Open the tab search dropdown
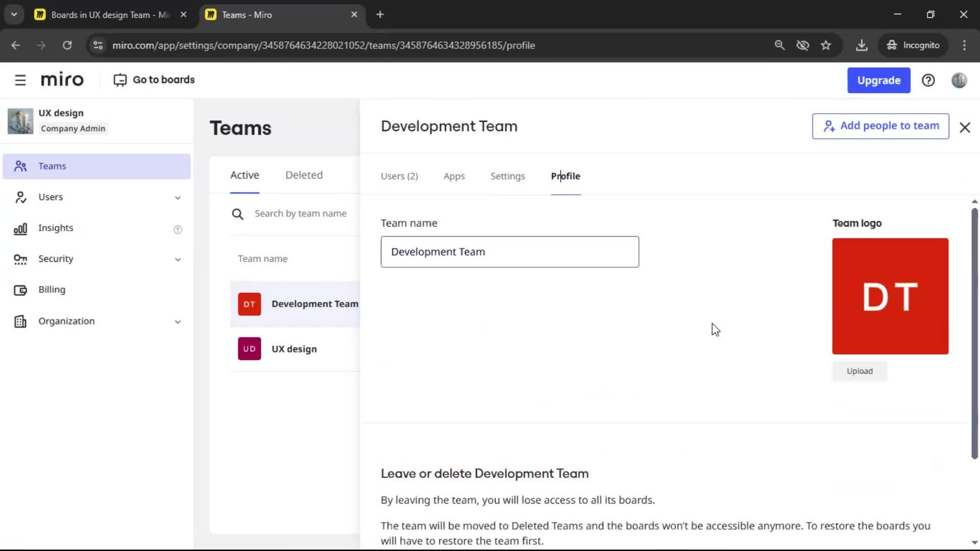The width and height of the screenshot is (980, 551). tap(14, 14)
